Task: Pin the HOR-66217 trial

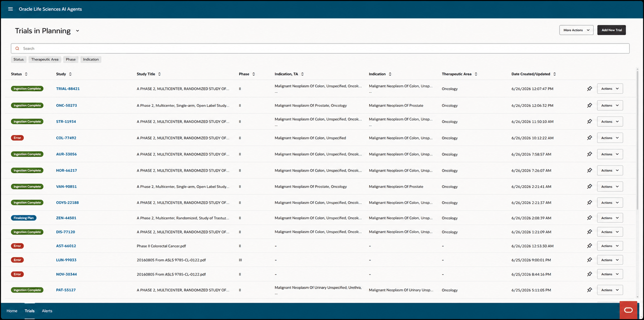Action: [590, 170]
